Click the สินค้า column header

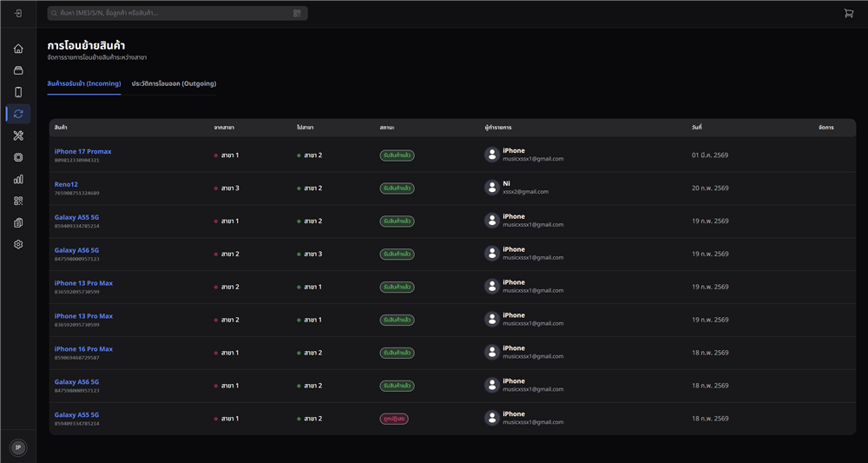click(61, 128)
